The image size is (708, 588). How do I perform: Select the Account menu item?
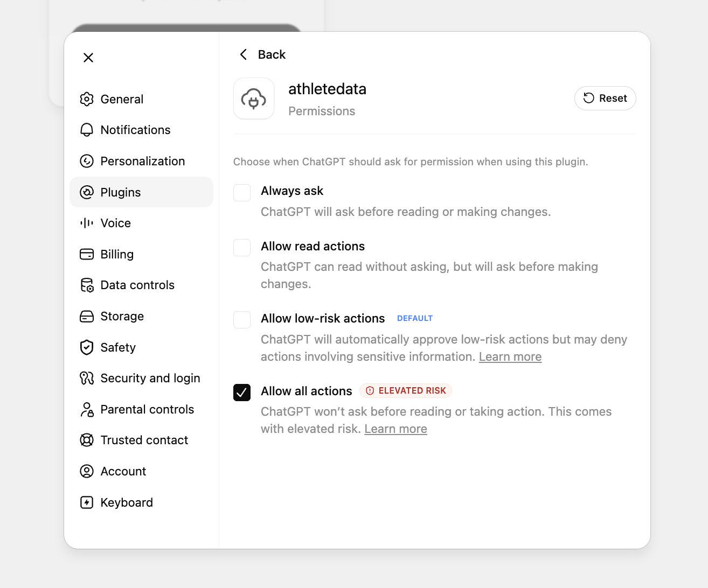pyautogui.click(x=142, y=471)
